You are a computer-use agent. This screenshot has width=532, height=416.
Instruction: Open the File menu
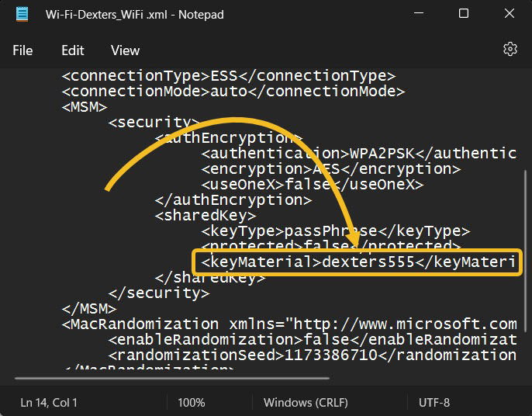click(x=22, y=50)
